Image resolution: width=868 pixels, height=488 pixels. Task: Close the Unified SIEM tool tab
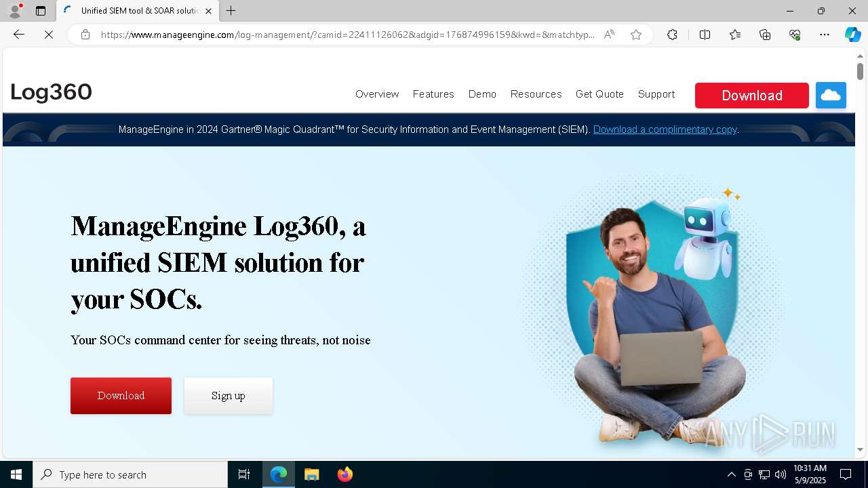pyautogui.click(x=208, y=11)
